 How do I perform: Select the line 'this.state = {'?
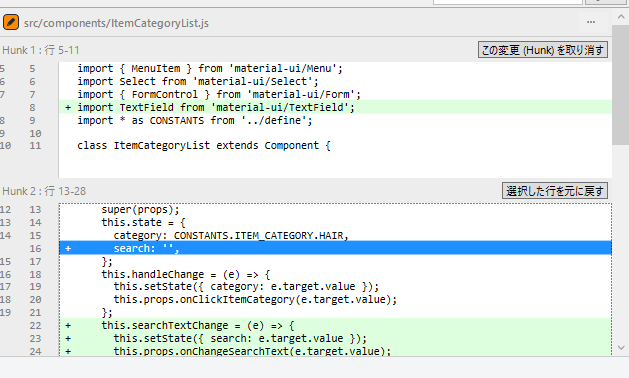[335, 222]
